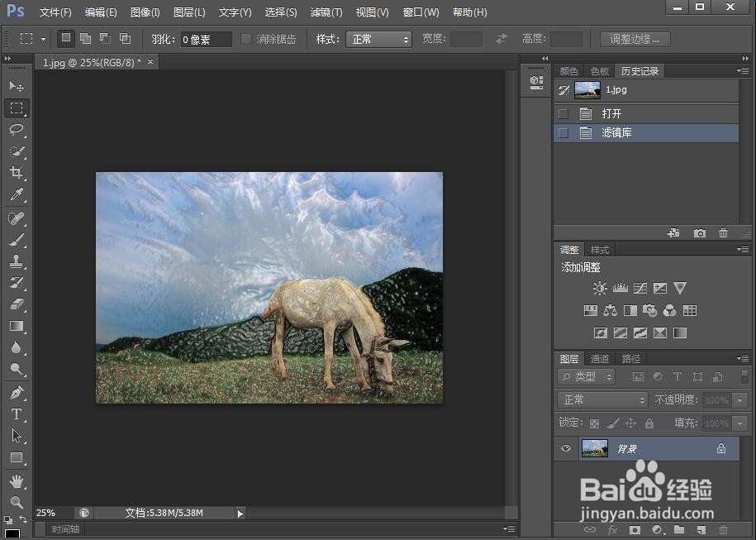Open History panel flyout menu

[743, 71]
